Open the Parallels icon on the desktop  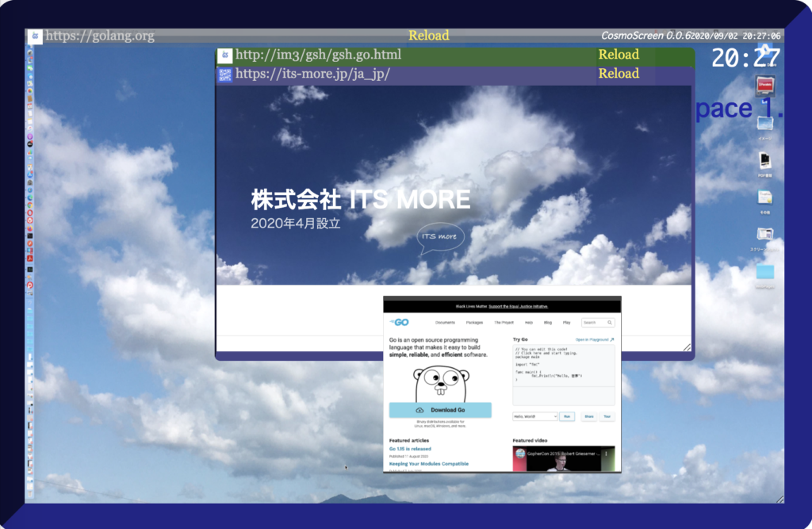coord(764,85)
